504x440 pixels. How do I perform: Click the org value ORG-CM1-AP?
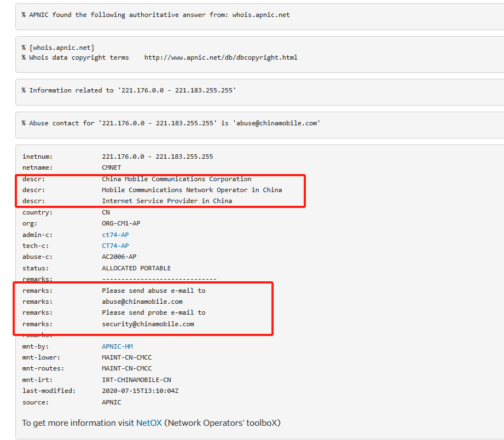(121, 223)
